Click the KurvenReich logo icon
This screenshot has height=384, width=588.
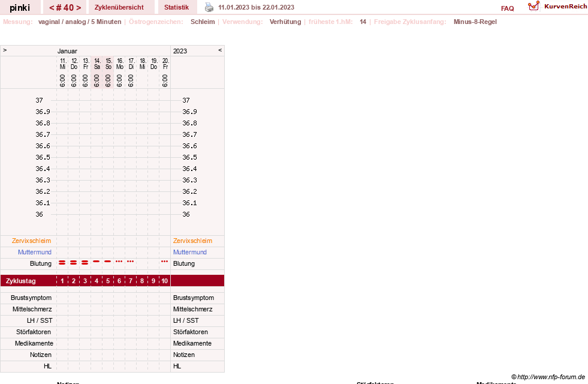[x=533, y=6]
